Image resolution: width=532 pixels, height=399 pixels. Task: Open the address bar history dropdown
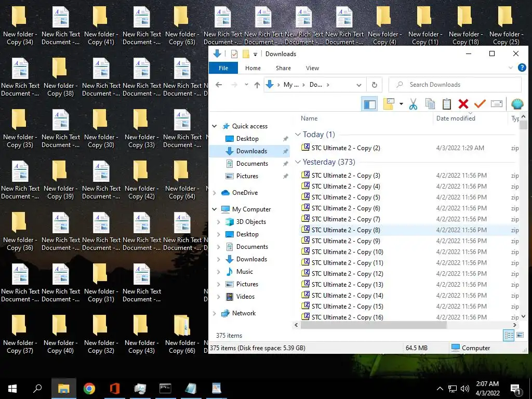(x=358, y=85)
